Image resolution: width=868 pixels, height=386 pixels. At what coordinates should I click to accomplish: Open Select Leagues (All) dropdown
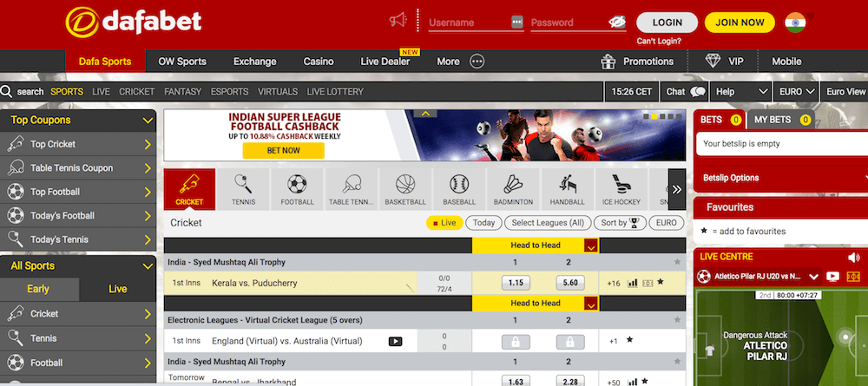(x=548, y=223)
